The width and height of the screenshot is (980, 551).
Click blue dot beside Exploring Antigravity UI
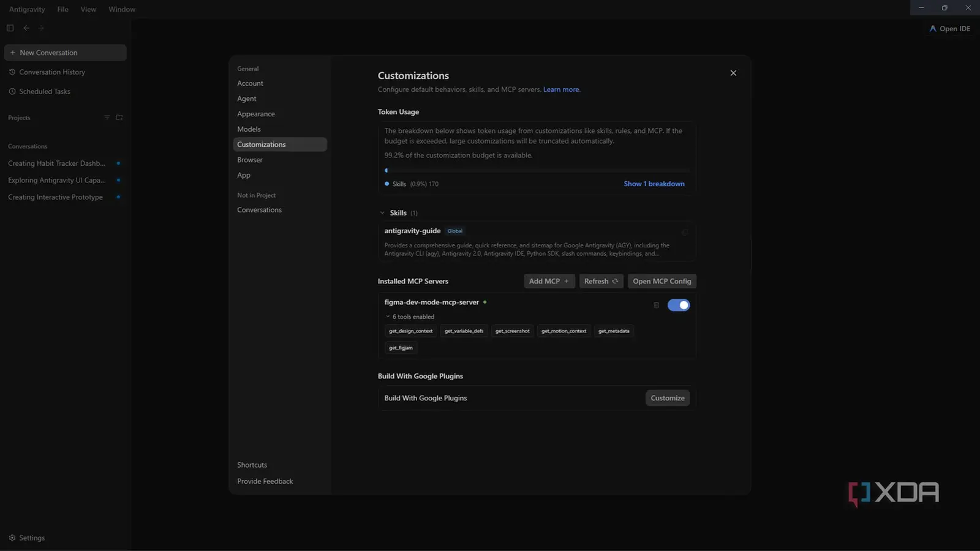coord(118,181)
